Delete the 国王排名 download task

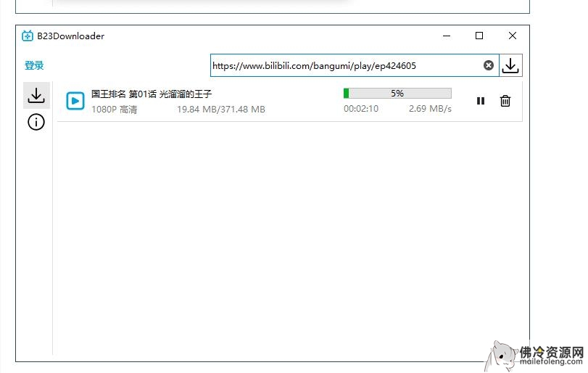(x=505, y=101)
